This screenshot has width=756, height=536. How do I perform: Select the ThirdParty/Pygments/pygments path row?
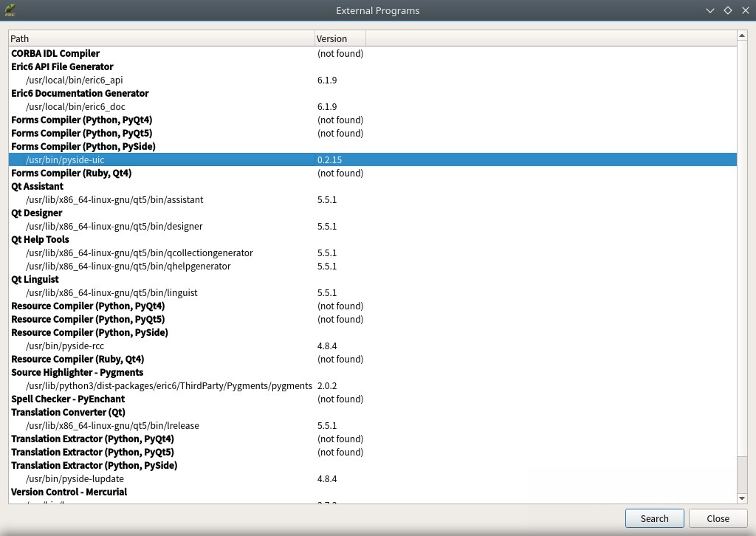pyautogui.click(x=373, y=386)
